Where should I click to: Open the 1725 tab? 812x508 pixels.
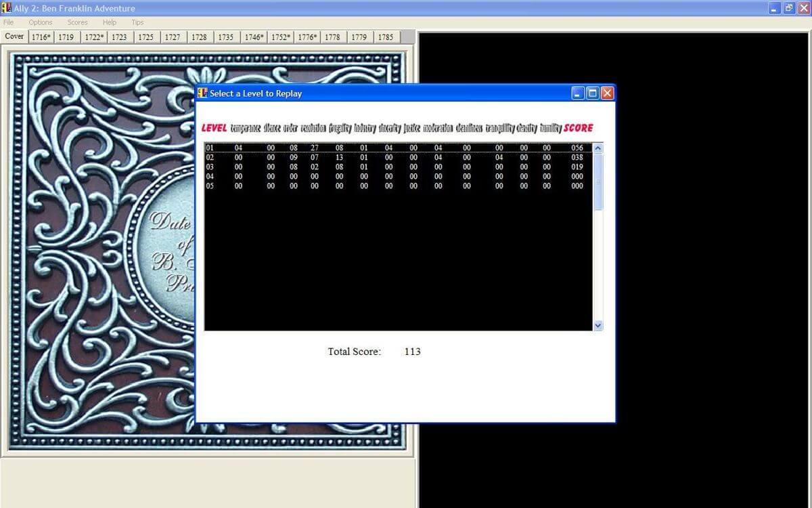click(146, 37)
